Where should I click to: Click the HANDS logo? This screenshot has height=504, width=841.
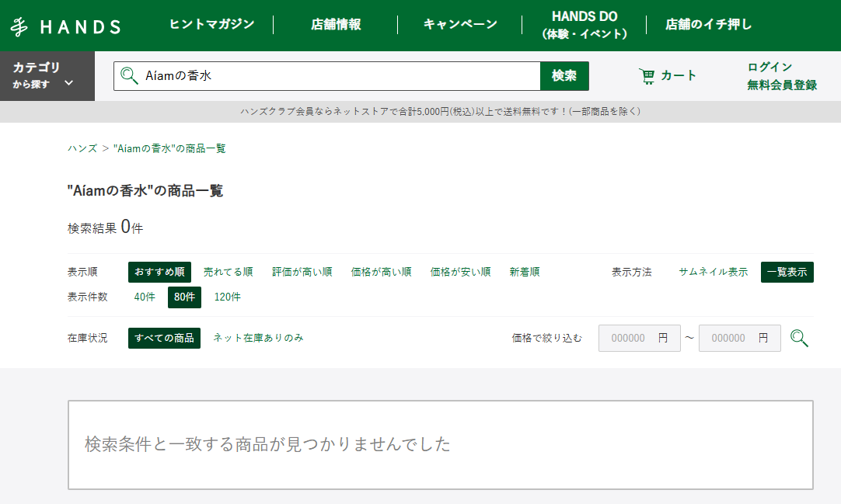(65, 26)
